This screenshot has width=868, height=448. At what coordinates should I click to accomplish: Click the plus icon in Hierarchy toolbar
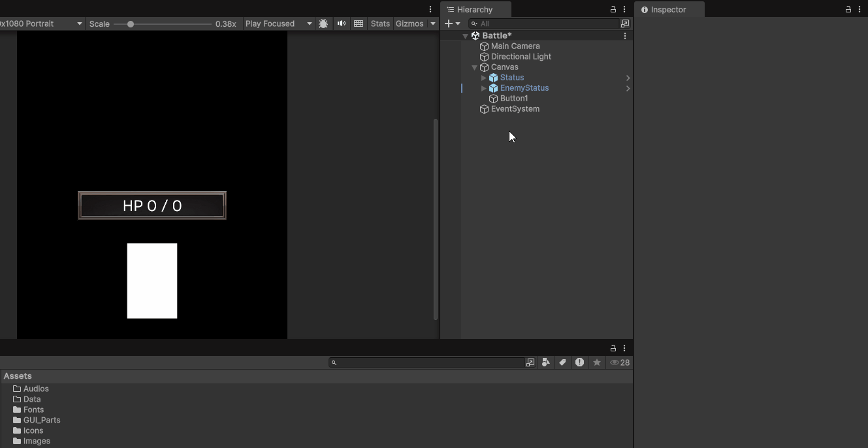click(449, 24)
